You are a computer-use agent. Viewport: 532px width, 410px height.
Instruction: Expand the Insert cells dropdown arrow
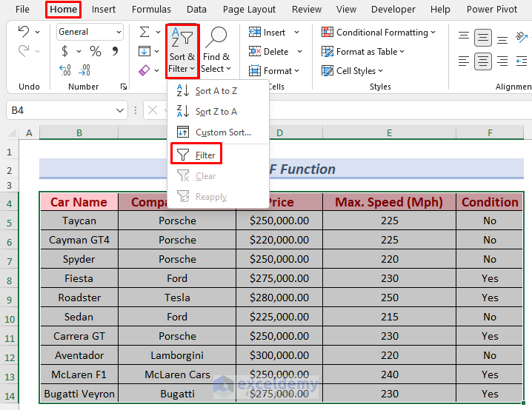[x=297, y=32]
